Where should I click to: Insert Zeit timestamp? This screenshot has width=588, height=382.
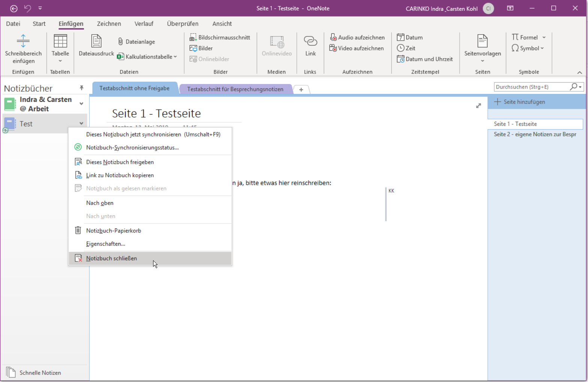coord(406,48)
